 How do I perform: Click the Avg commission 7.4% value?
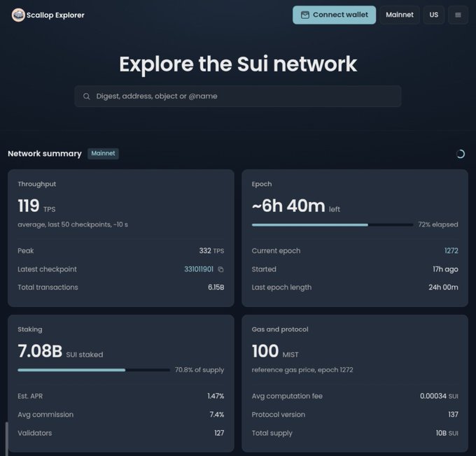click(217, 415)
